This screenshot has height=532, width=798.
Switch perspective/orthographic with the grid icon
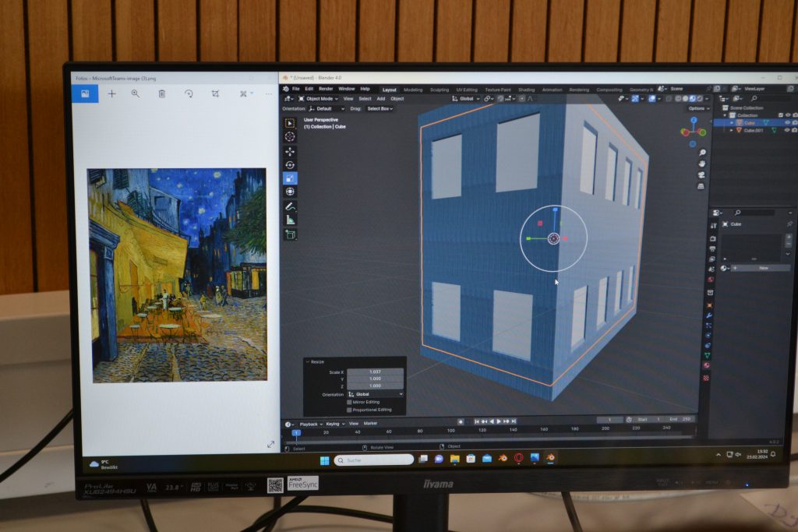click(x=701, y=186)
